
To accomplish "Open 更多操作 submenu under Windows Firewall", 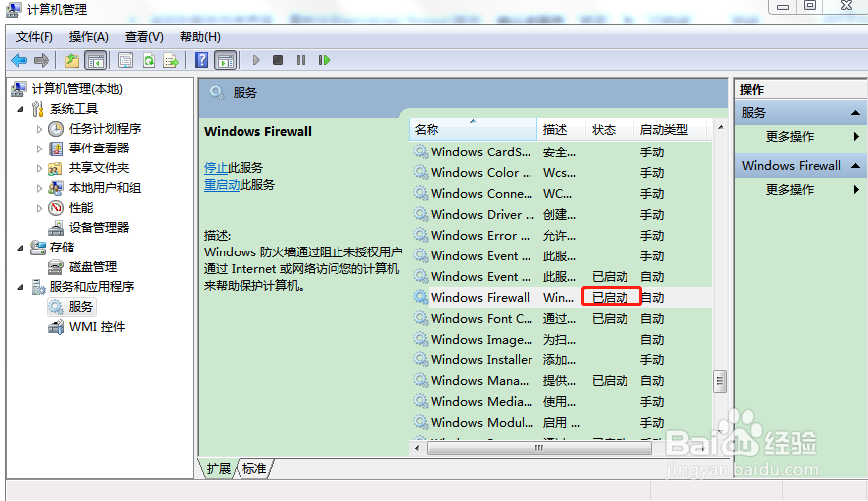I will pyautogui.click(x=801, y=190).
